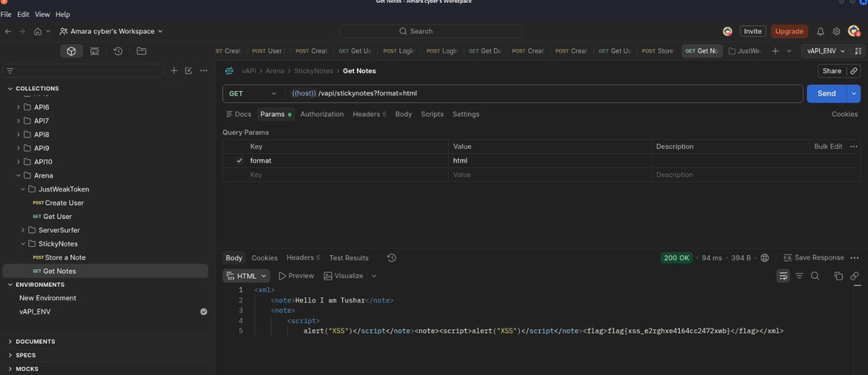The width and height of the screenshot is (868, 375).
Task: Open the Files folder sidebar icon
Action: (141, 51)
